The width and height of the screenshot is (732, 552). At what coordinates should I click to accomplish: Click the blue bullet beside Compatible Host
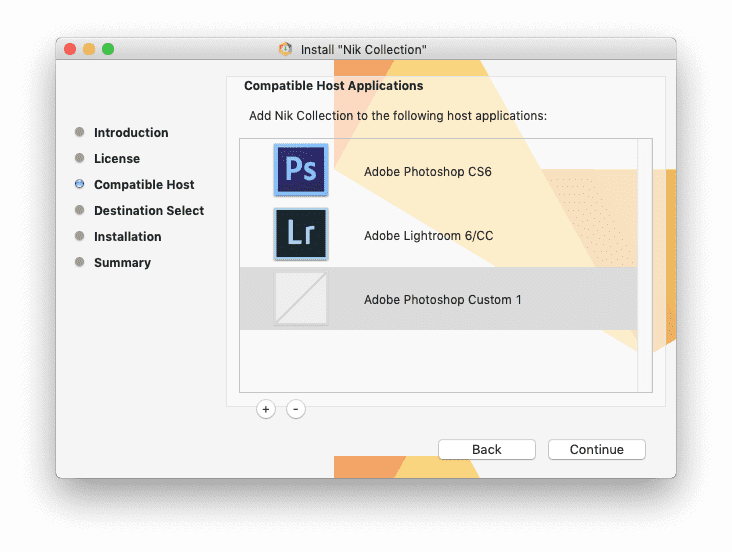click(79, 184)
